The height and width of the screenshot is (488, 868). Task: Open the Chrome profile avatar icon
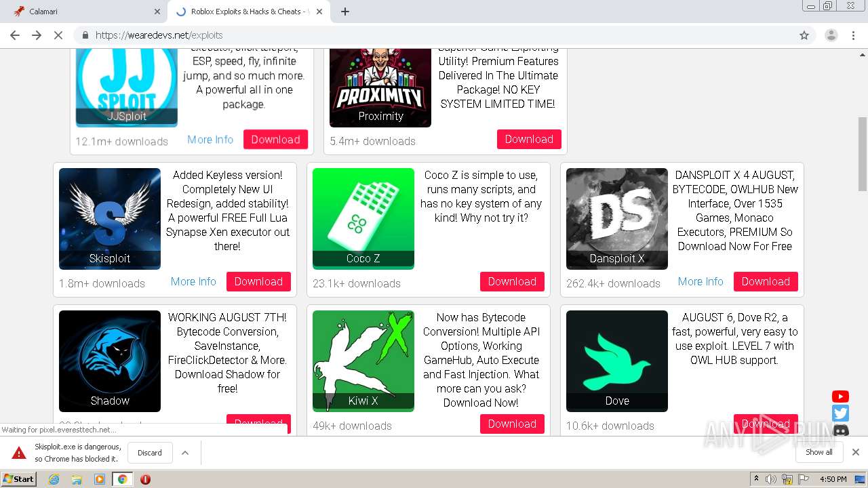tap(831, 35)
